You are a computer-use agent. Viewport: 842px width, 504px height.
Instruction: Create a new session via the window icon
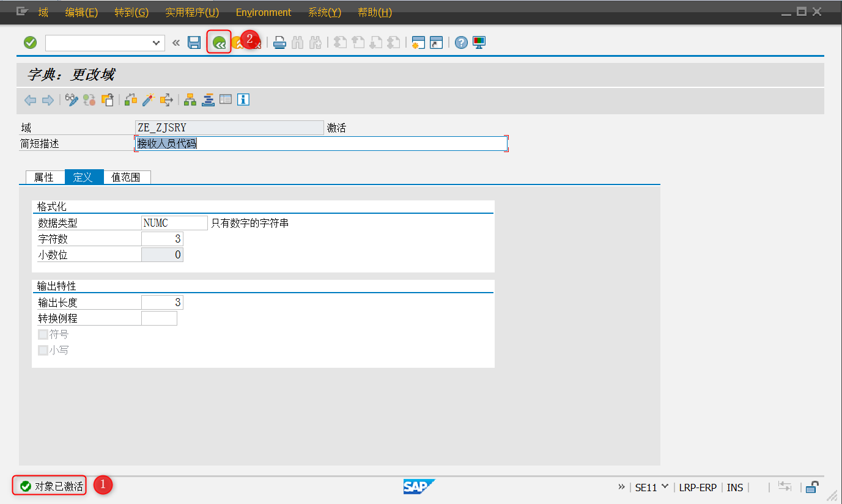[x=418, y=42]
